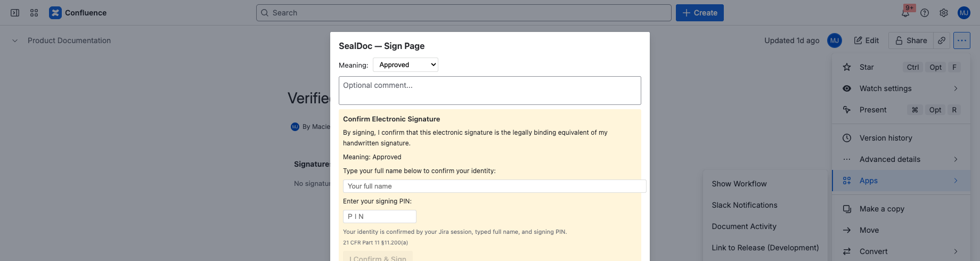Click the Make a copy icon
Viewport: 980px width, 261px height.
pos(847,209)
